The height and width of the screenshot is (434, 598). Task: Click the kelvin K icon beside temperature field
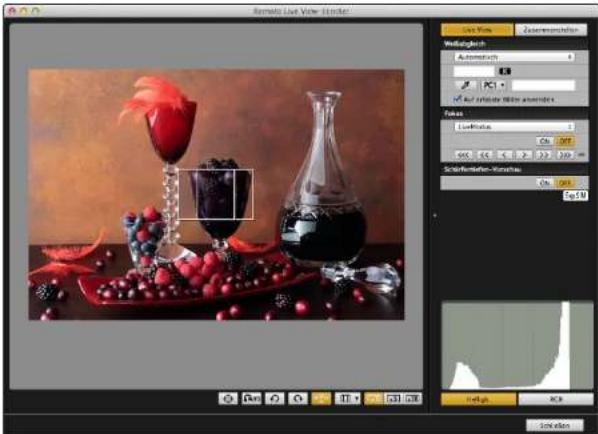tap(505, 71)
